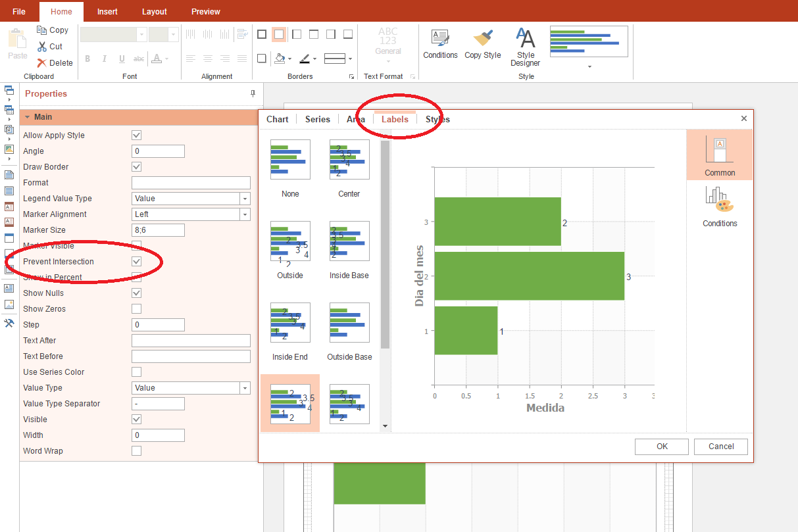Open the Marker Alignment dropdown
Image resolution: width=798 pixels, height=532 pixels.
point(245,214)
